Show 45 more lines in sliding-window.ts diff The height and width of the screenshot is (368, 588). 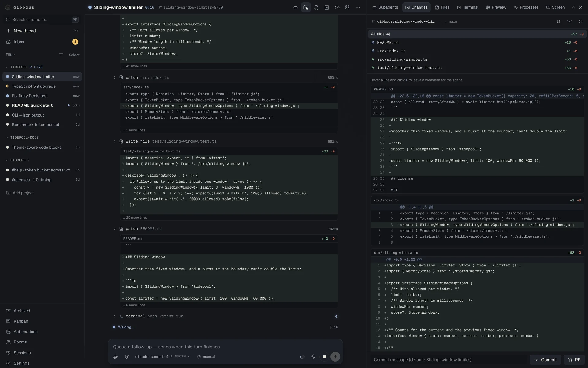tap(135, 66)
